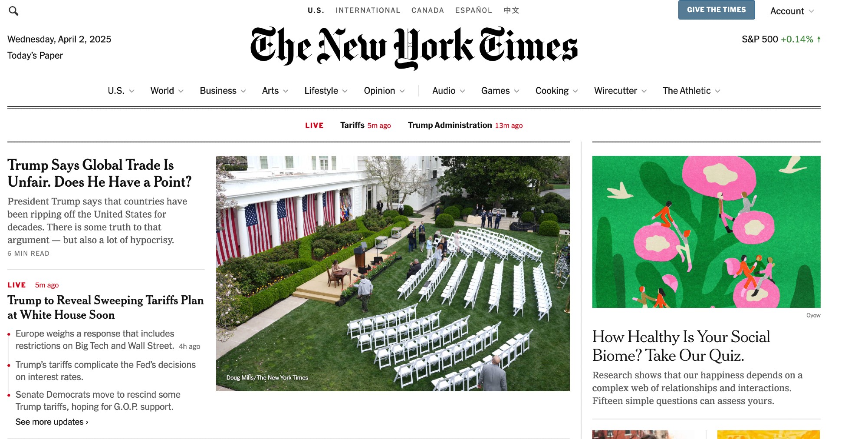Viewport: 868px width, 439px height.
Task: Expand the Games menu chevron
Action: (516, 91)
